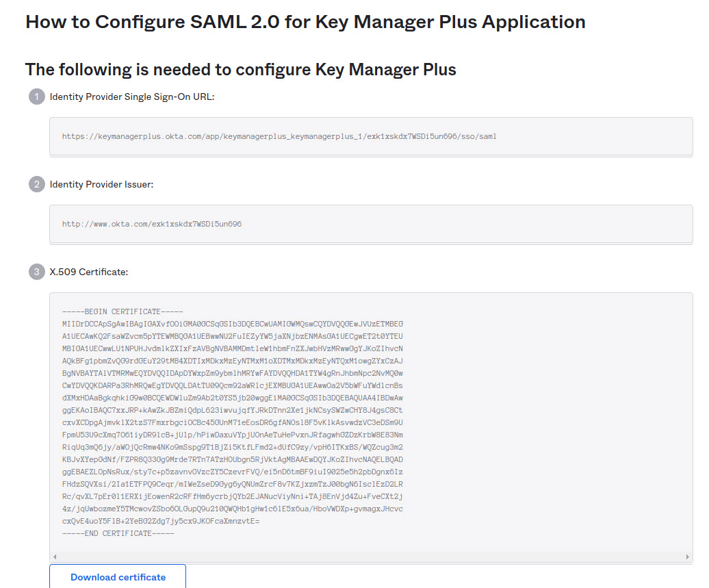Click the "X.509 Certificate:" label
709x588 pixels.
[x=89, y=272]
